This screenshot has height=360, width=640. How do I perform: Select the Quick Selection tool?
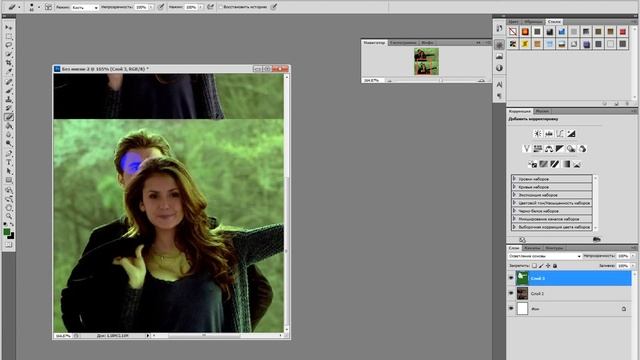(9, 54)
